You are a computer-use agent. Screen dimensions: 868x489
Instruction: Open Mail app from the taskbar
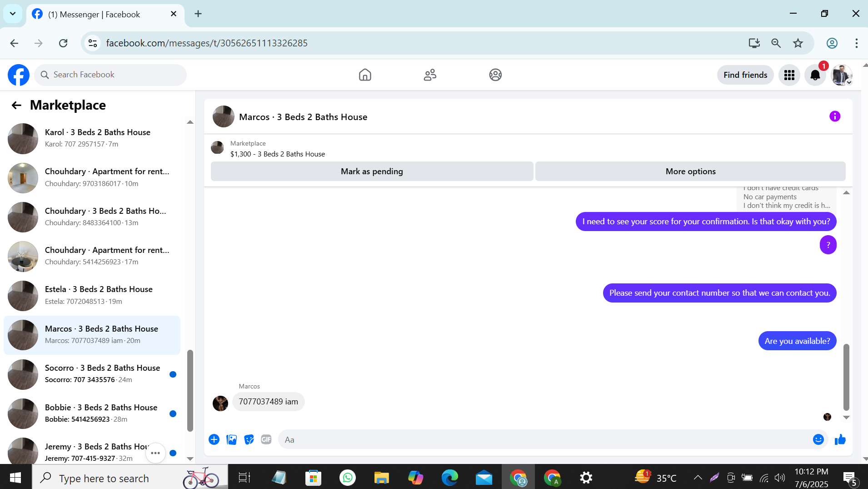484,478
